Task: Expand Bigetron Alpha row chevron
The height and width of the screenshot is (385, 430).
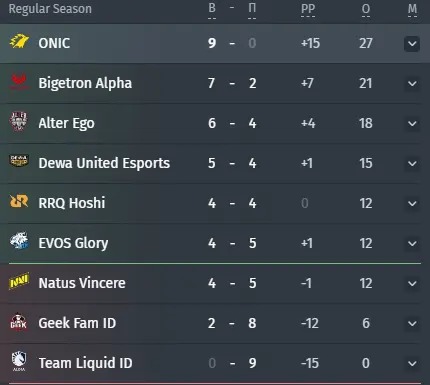Action: point(412,84)
